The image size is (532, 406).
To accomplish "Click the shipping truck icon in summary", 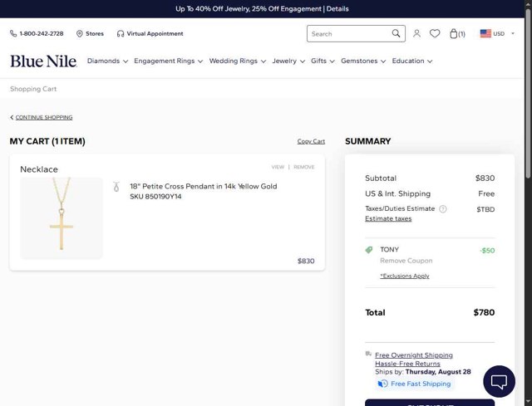I will (368, 354).
